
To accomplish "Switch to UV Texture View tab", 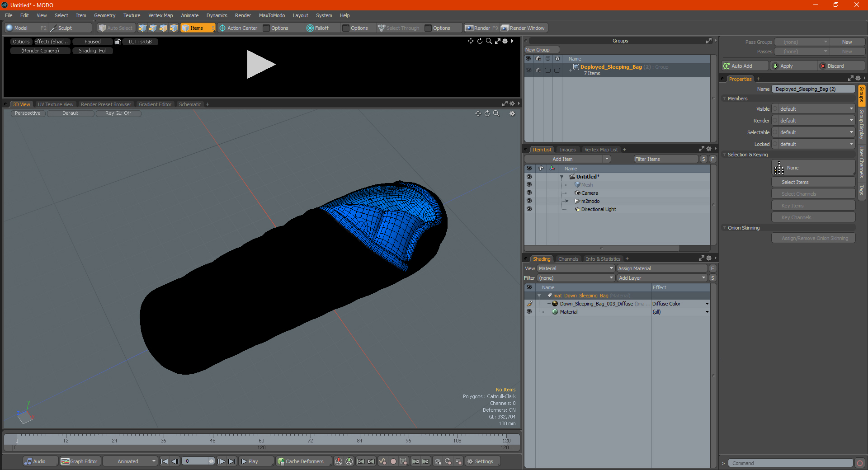I will (x=55, y=104).
